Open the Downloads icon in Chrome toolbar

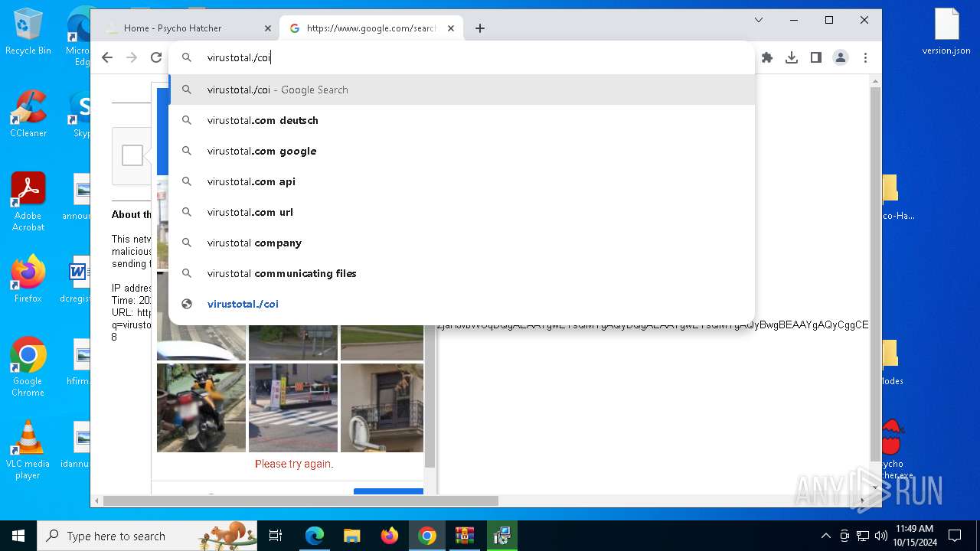pos(792,57)
